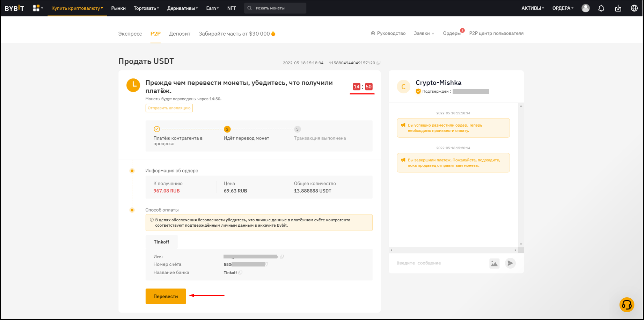Image resolution: width=644 pixels, height=320 pixels.
Task: Click the 14:50 countdown timer
Action: point(363,87)
